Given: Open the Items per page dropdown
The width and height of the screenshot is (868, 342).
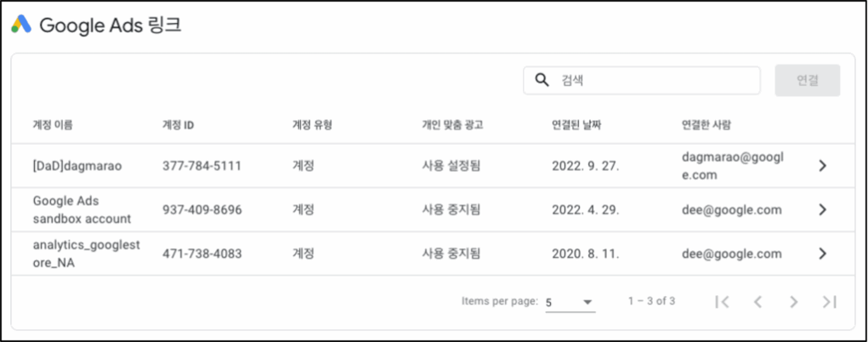Looking at the screenshot, I should 570,303.
